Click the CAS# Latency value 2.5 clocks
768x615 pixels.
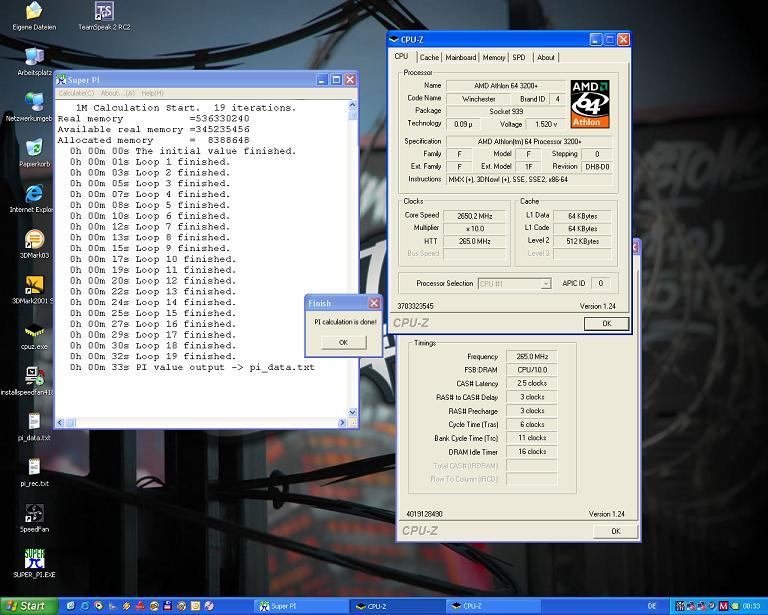(532, 383)
